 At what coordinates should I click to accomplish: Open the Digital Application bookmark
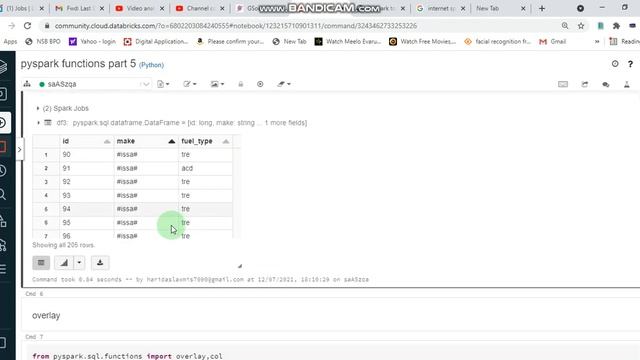[x=156, y=42]
